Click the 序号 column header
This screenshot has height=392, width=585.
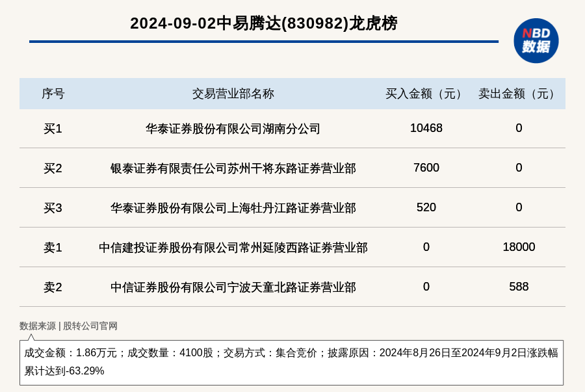pos(53,94)
